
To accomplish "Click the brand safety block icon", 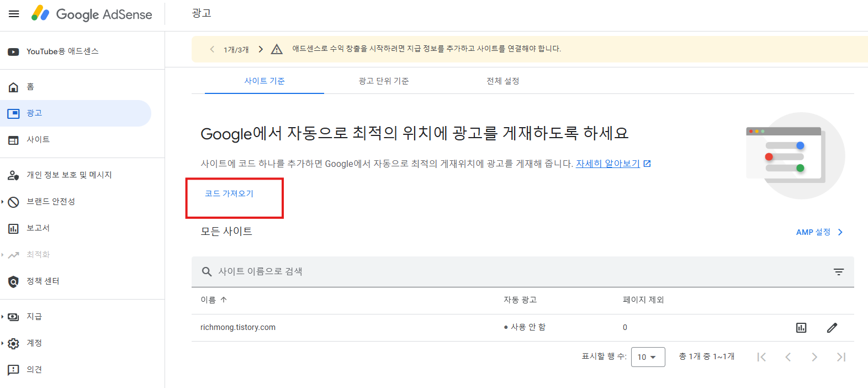I will pyautogui.click(x=13, y=202).
